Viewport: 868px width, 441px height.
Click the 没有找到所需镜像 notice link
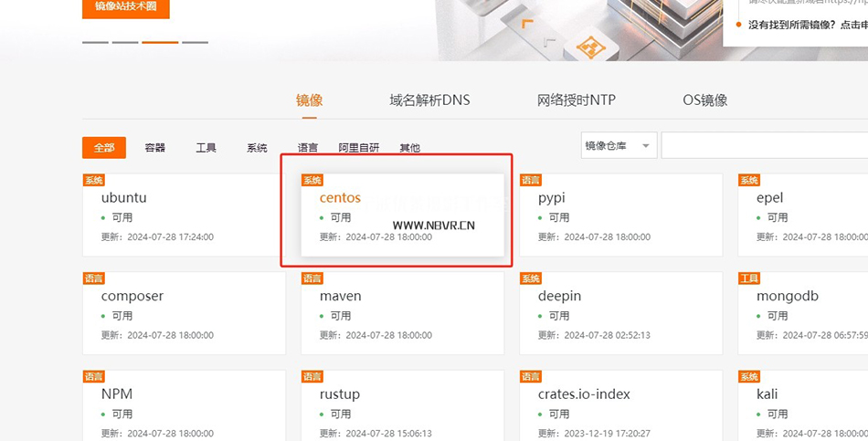(808, 25)
